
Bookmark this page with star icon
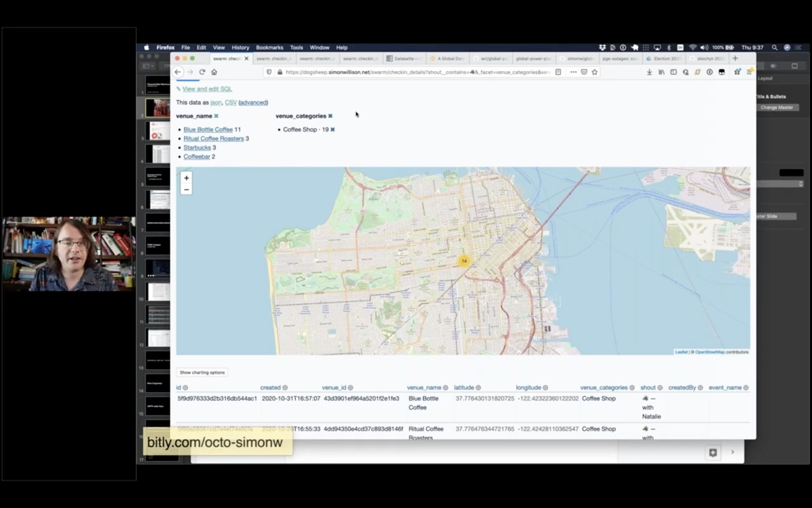pos(595,72)
